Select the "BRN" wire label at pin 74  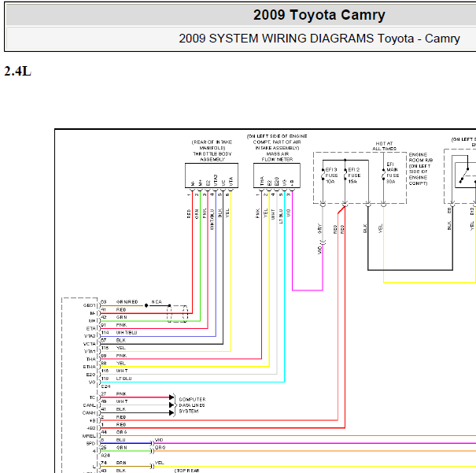point(121,463)
